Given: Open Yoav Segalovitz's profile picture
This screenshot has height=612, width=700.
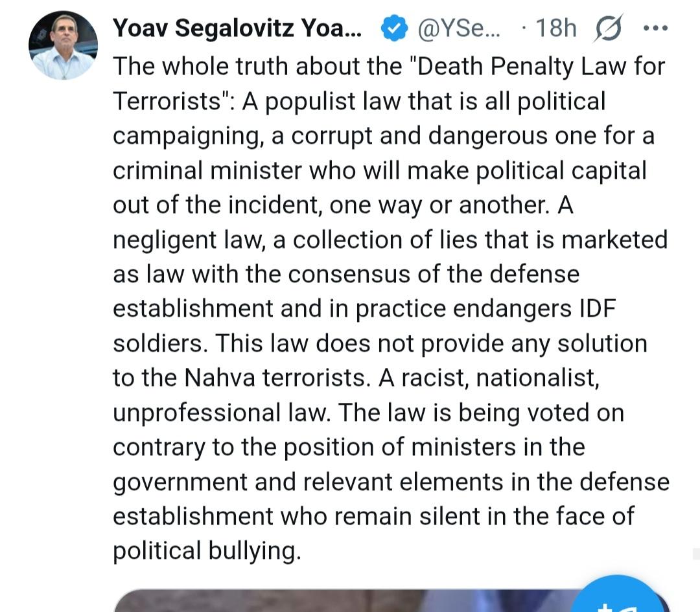Looking at the screenshot, I should [63, 45].
